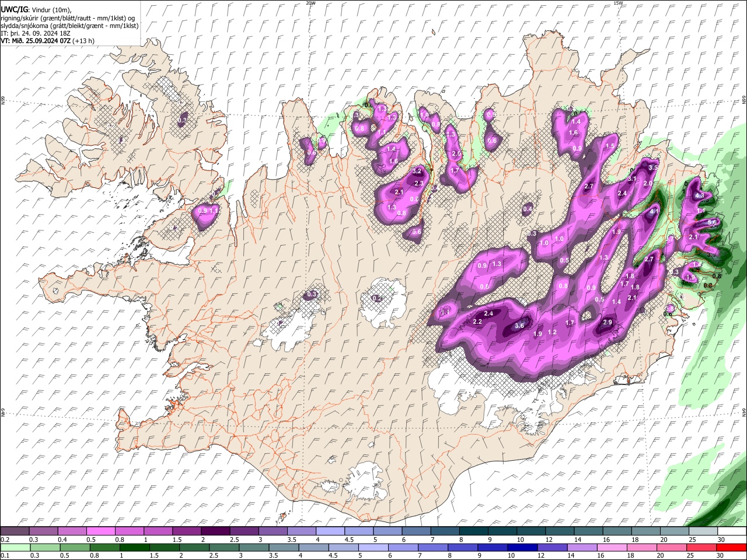Viewport: 747px width, 560px height.
Task: Pick the bright pink snow-scale swatch between 0.5 and 0.8
Action: click(100, 531)
